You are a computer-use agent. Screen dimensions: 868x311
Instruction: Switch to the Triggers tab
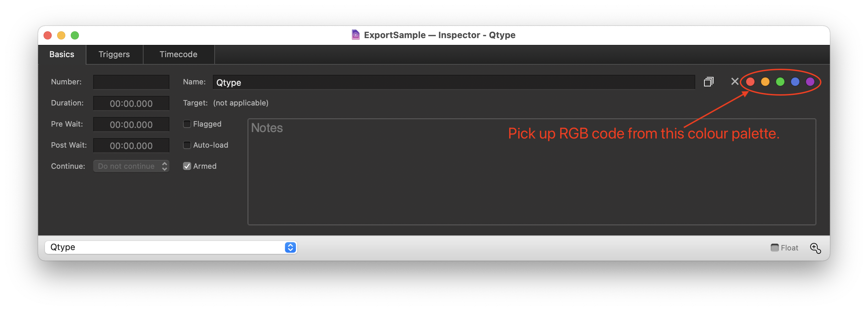pyautogui.click(x=114, y=54)
